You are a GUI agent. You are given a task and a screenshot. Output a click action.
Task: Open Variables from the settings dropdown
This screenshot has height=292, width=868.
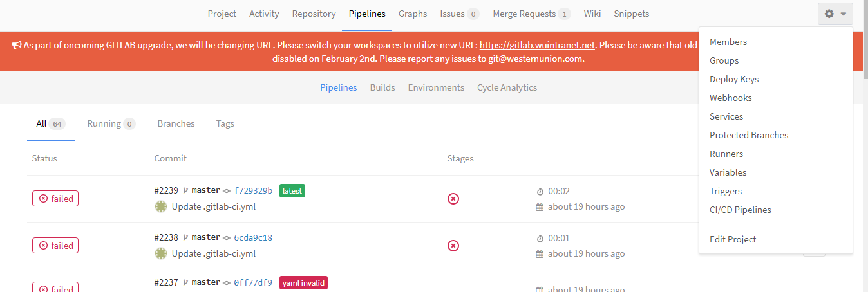pyautogui.click(x=728, y=172)
